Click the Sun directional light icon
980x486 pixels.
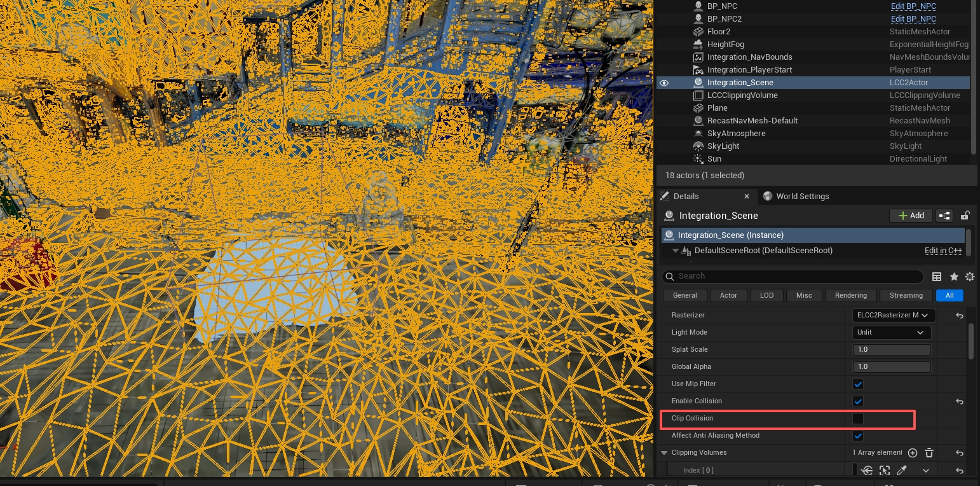[698, 159]
